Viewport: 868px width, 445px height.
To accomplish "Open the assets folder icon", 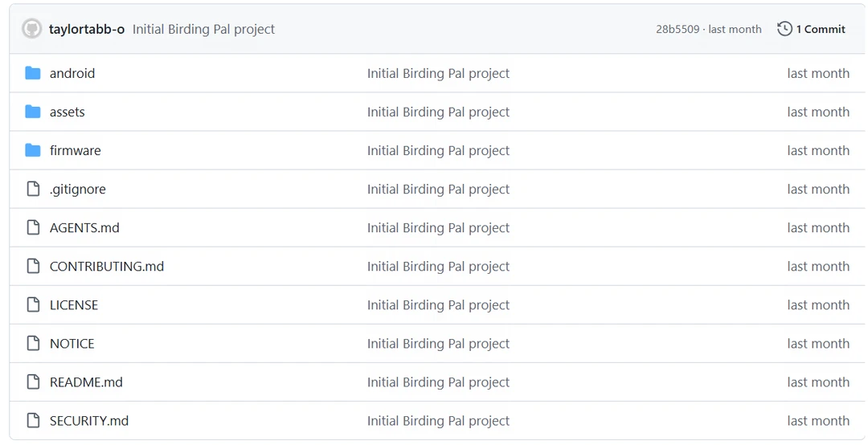I will pyautogui.click(x=33, y=112).
